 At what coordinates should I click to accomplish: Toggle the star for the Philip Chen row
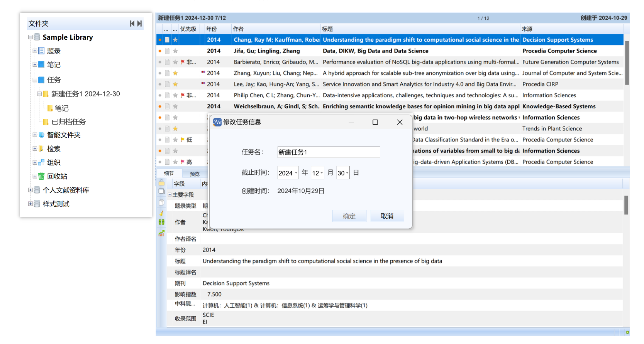point(175,95)
